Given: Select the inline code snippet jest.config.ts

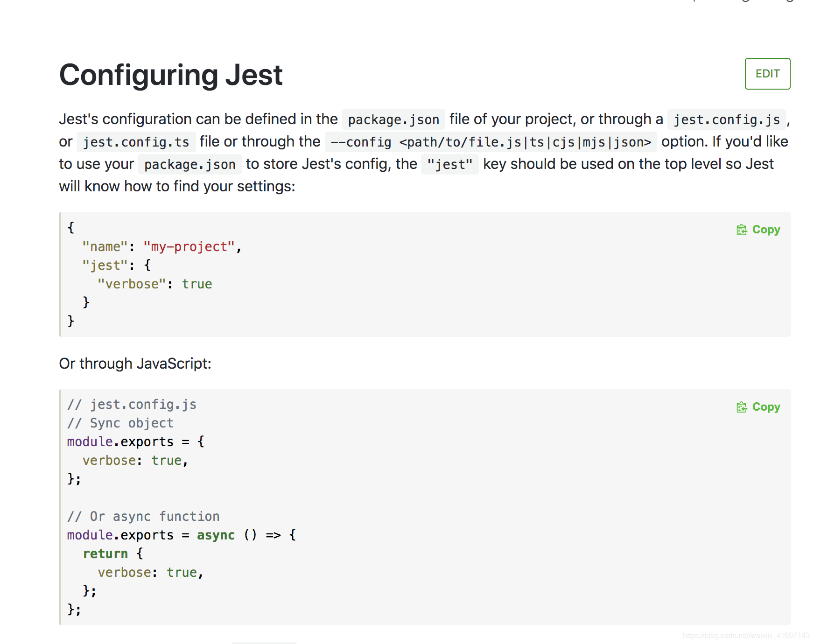Looking at the screenshot, I should 136,141.
